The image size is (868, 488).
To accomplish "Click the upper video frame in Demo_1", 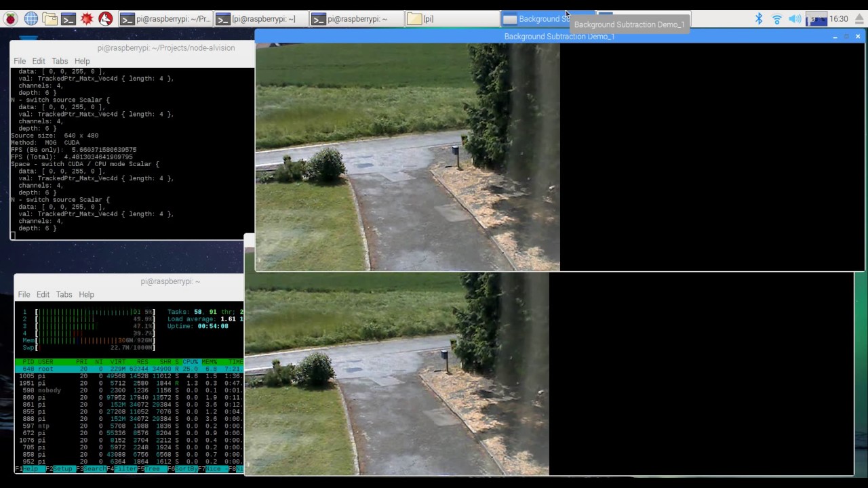I will 408,157.
